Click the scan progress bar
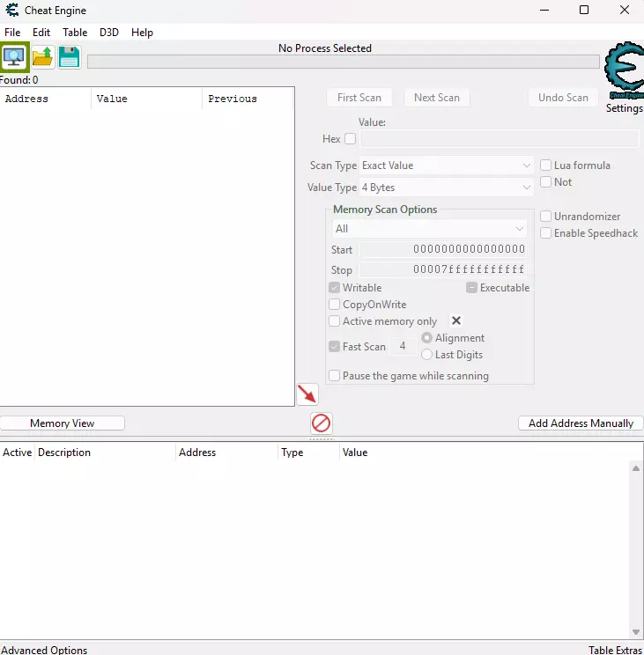 tap(343, 62)
